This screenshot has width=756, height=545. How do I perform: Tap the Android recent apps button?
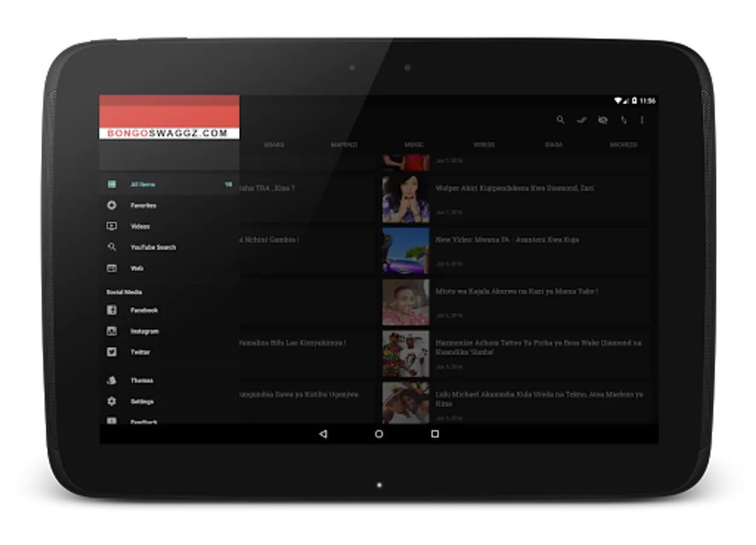pyautogui.click(x=435, y=434)
